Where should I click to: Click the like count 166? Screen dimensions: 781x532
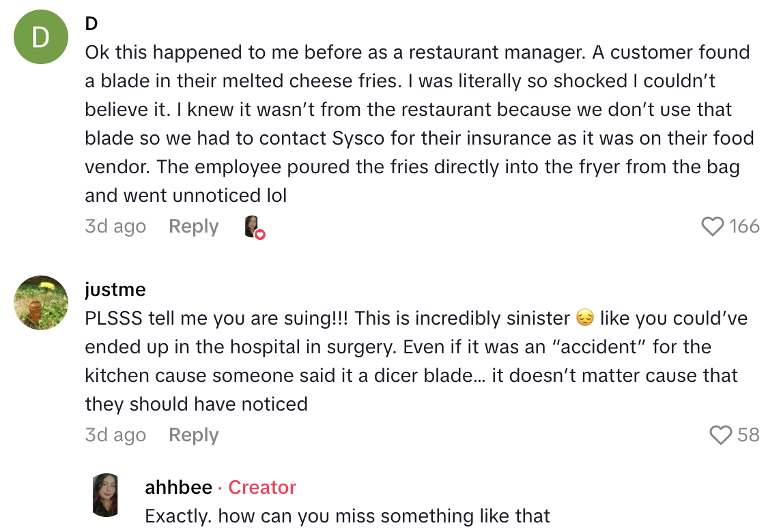click(x=746, y=226)
